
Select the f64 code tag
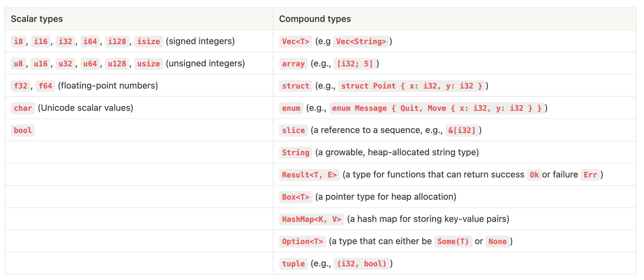45,86
